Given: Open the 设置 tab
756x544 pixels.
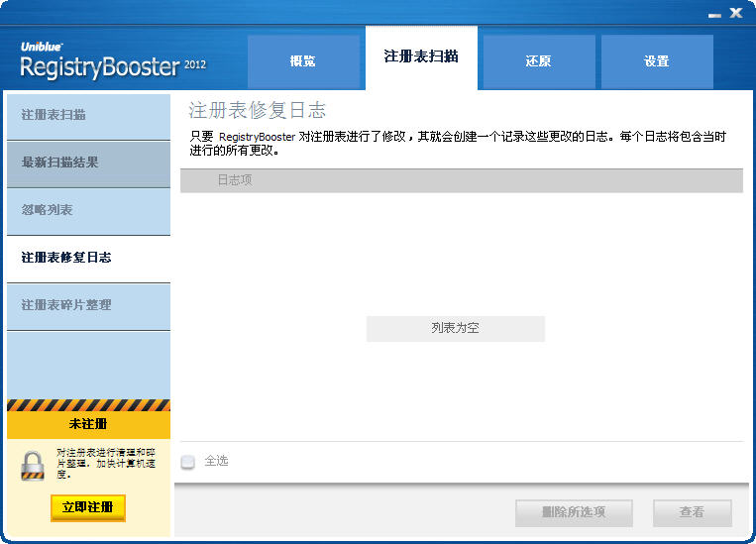Looking at the screenshot, I should click(x=657, y=61).
